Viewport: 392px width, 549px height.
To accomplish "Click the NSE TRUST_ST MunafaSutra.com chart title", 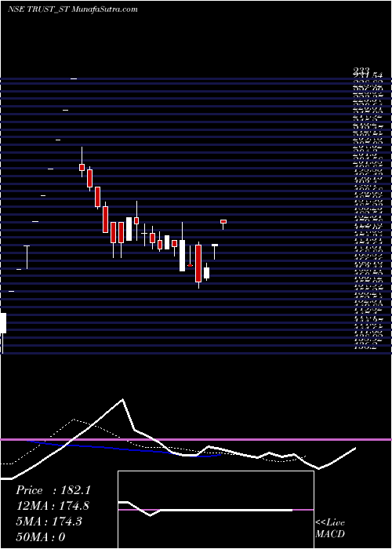I will tap(72, 9).
